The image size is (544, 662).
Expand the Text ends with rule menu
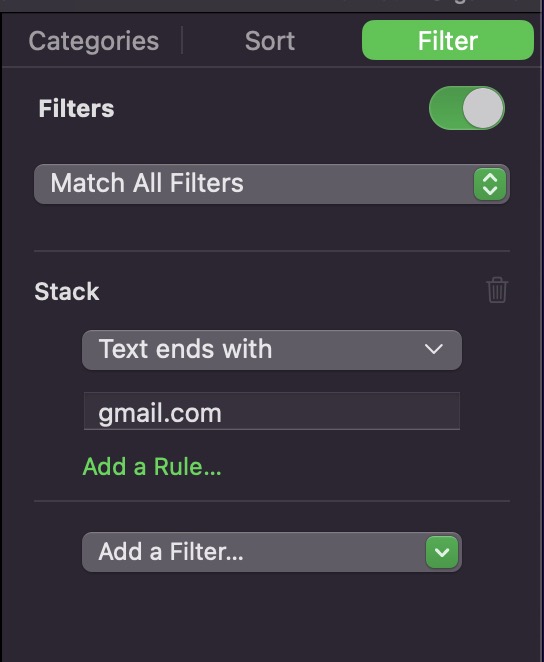272,350
